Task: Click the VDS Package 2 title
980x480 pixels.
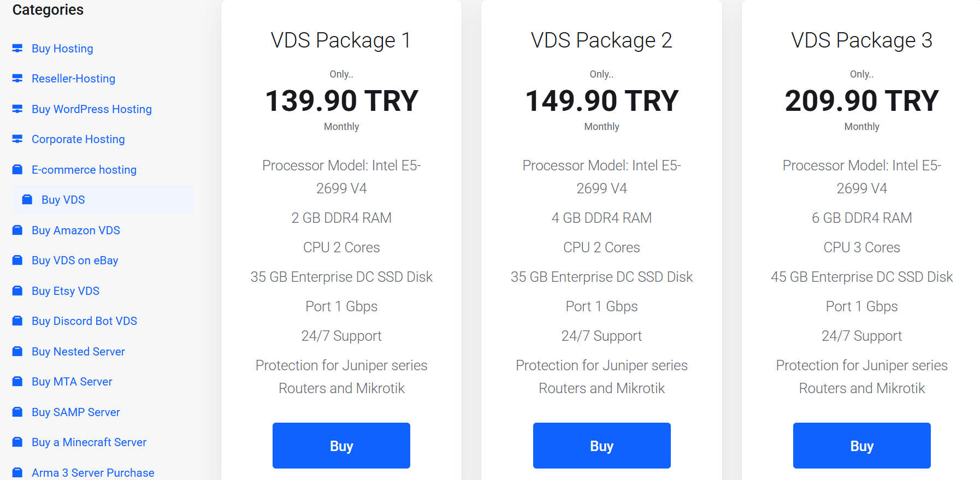Action: pyautogui.click(x=601, y=40)
